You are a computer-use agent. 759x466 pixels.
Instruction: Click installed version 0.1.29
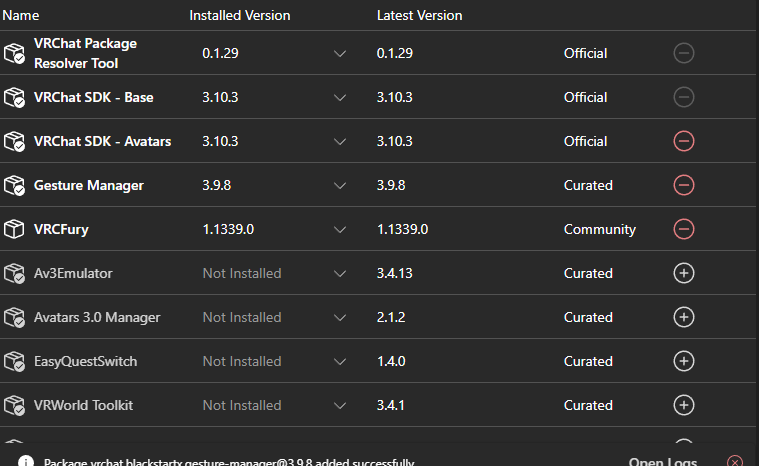click(220, 53)
